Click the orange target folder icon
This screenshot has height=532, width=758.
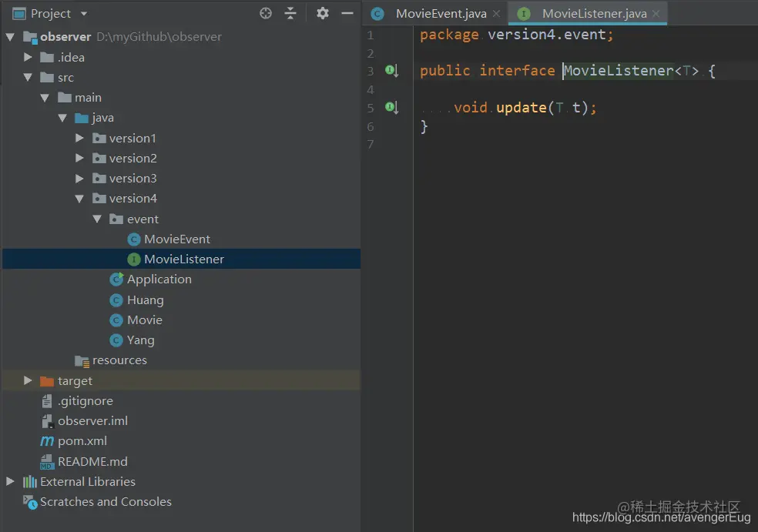pos(47,381)
